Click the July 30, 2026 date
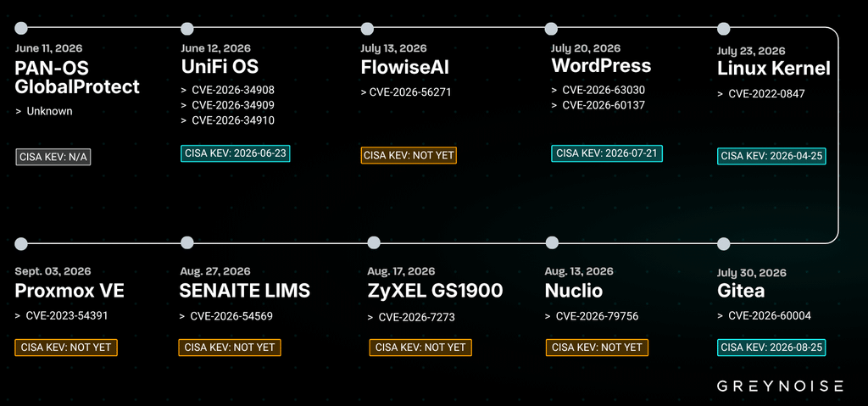Viewport: 868px width, 406px height. (753, 273)
